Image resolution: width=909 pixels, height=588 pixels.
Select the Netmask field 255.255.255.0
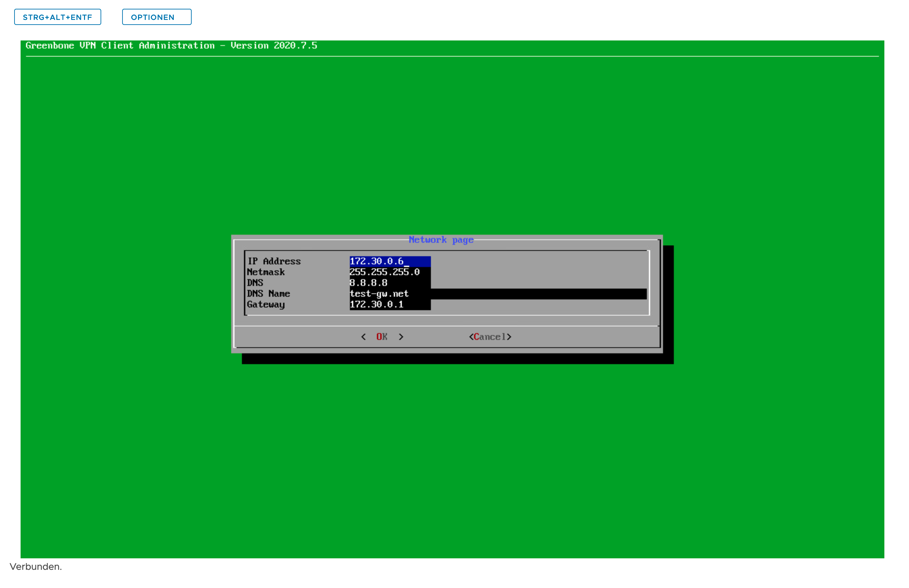390,272
